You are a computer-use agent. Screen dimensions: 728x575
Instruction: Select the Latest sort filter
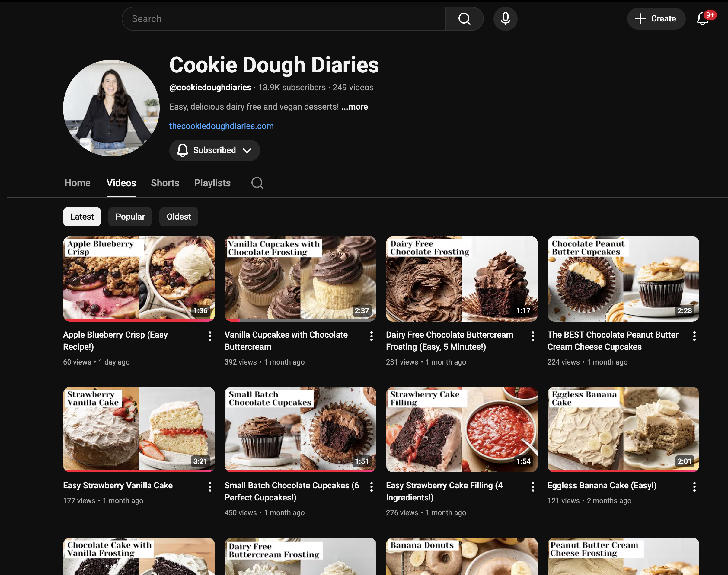tap(82, 217)
